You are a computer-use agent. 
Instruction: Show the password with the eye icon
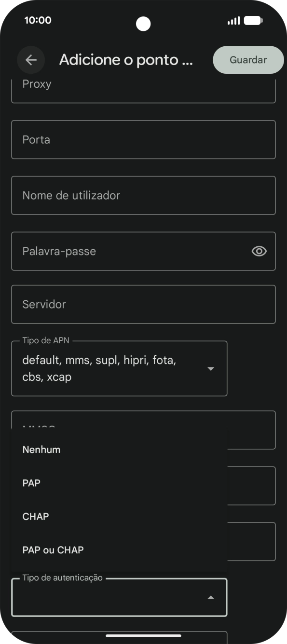(259, 251)
